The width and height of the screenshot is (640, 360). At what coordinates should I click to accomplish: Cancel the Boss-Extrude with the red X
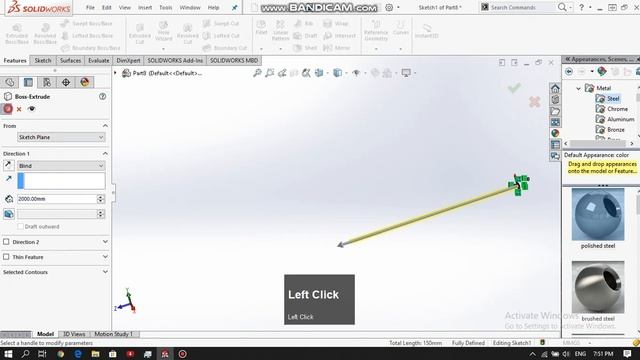(x=19, y=109)
